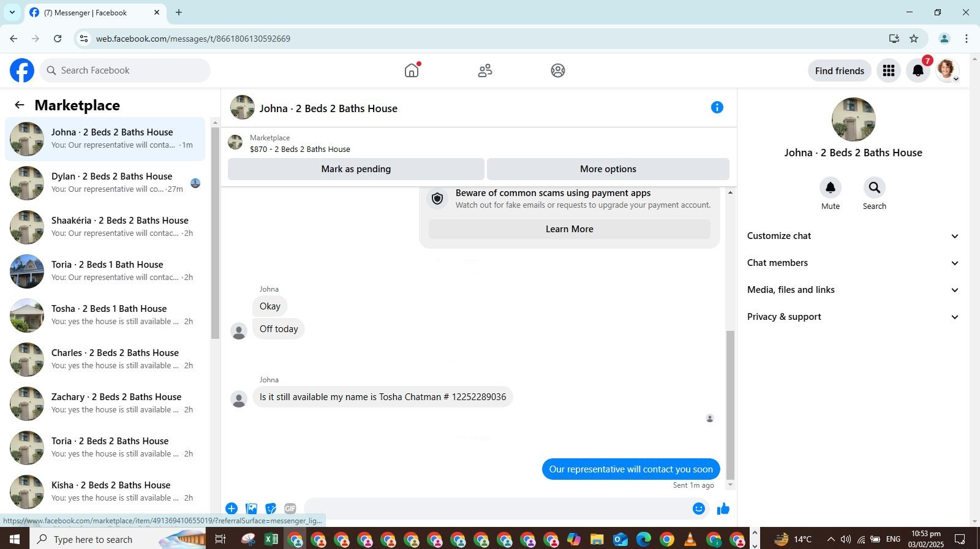980x549 pixels.
Task: Open more actions with the plus icon
Action: pos(232,509)
